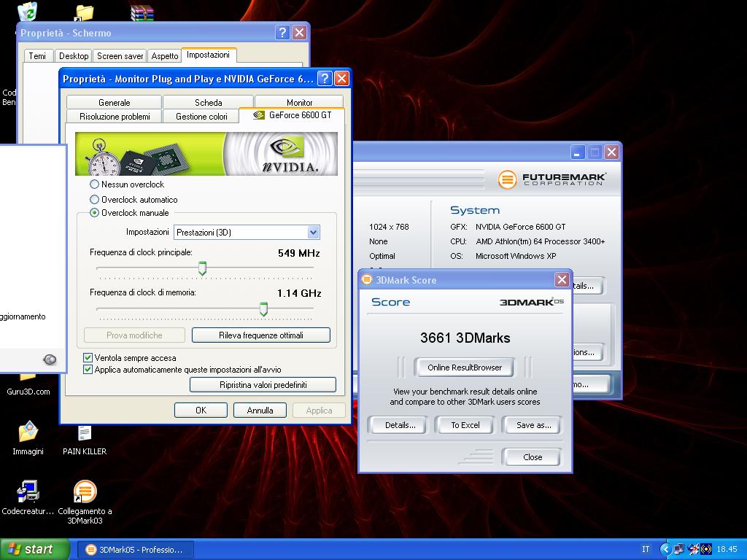Click the 3661 3DMarks score text
Viewport: 747px width, 560px height.
(465, 338)
